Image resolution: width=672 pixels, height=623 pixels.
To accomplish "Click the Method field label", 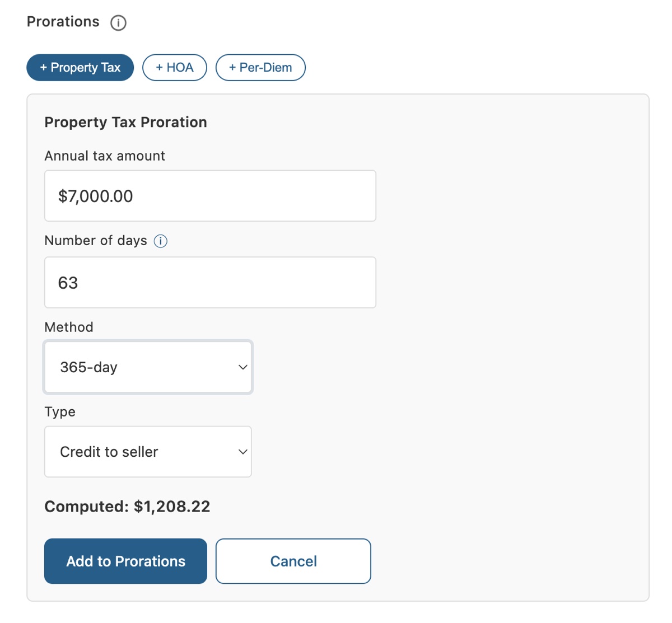I will click(x=69, y=327).
